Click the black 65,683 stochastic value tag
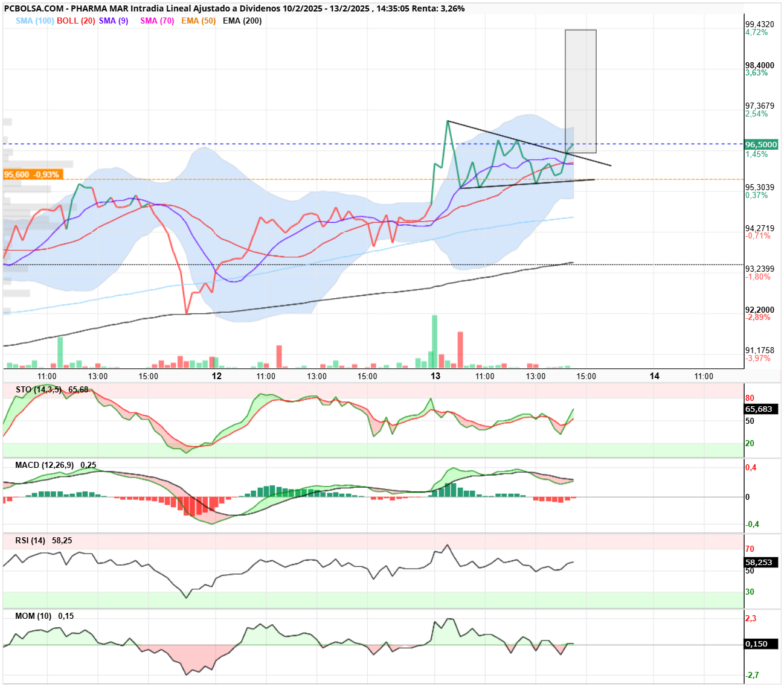The height and width of the screenshot is (687, 784). coord(761,409)
